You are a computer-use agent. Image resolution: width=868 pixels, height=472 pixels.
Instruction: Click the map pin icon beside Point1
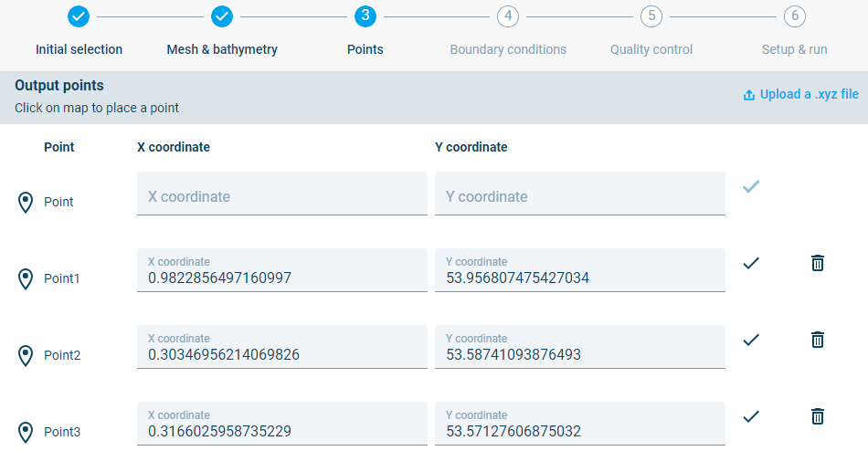(x=26, y=279)
